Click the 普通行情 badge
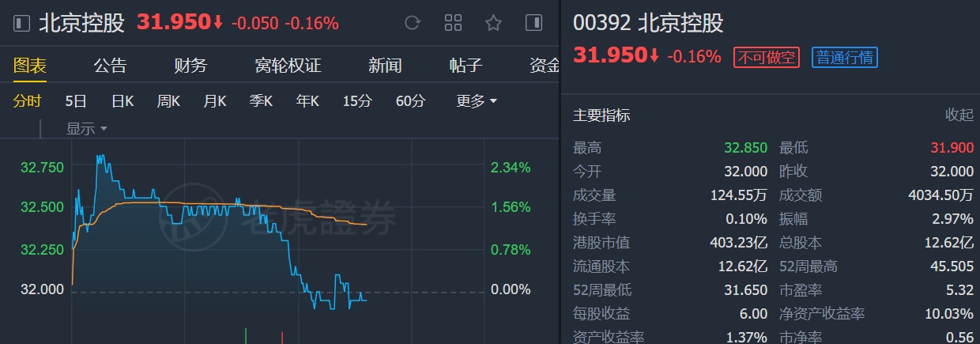This screenshot has height=344, width=980. (845, 58)
